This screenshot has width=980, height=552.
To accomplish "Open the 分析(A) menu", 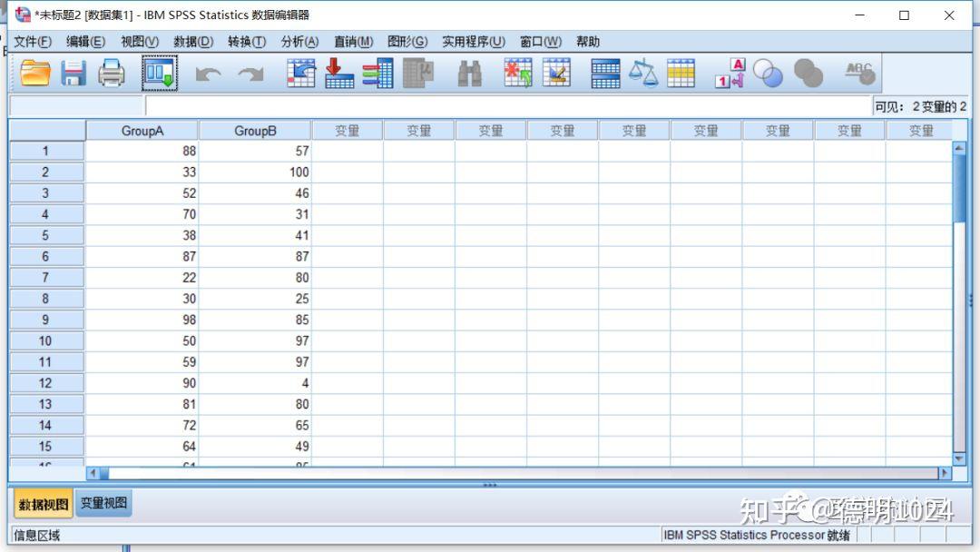I will pos(299,41).
